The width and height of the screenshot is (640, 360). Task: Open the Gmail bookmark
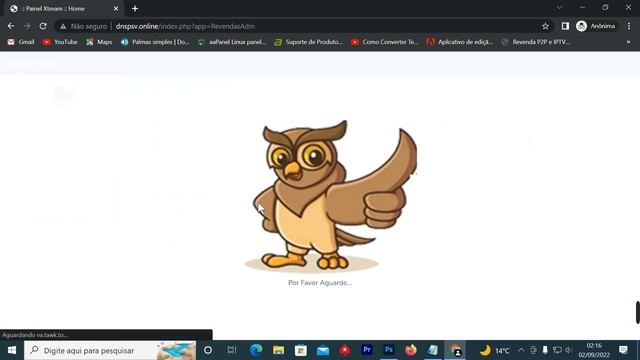(x=21, y=42)
